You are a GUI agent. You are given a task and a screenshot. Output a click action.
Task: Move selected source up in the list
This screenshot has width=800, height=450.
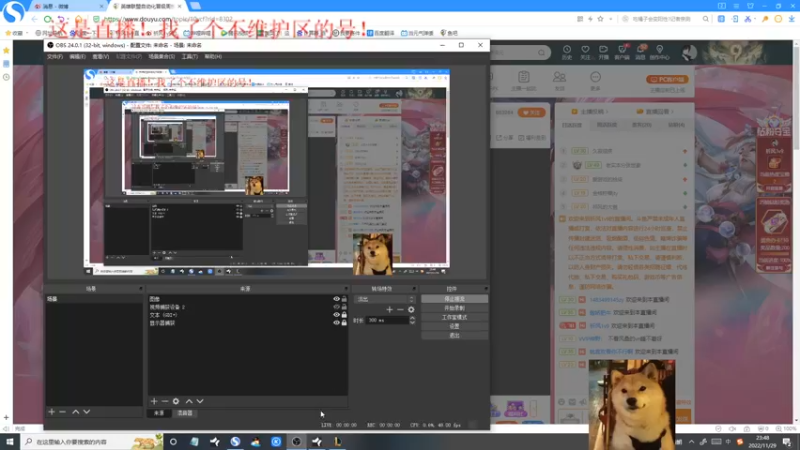point(189,402)
